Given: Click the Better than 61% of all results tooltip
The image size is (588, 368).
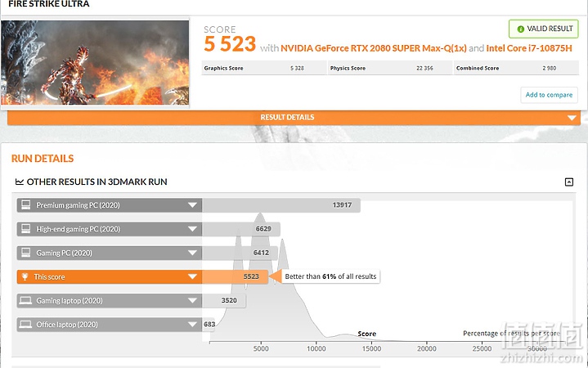Looking at the screenshot, I should point(330,276).
